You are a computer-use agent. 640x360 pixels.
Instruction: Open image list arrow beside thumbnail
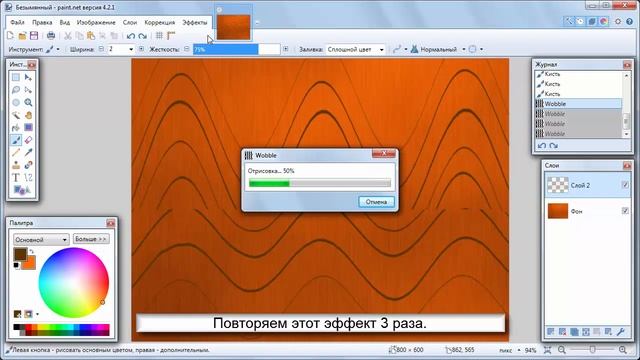(x=257, y=22)
